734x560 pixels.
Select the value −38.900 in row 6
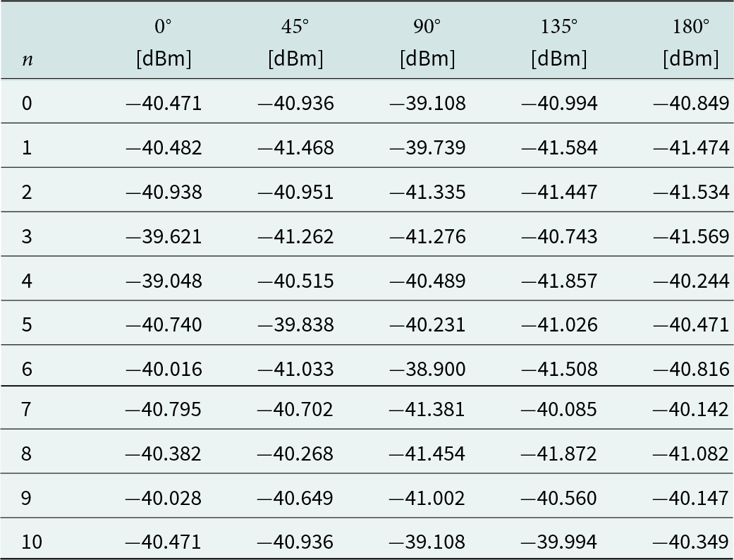pyautogui.click(x=427, y=369)
